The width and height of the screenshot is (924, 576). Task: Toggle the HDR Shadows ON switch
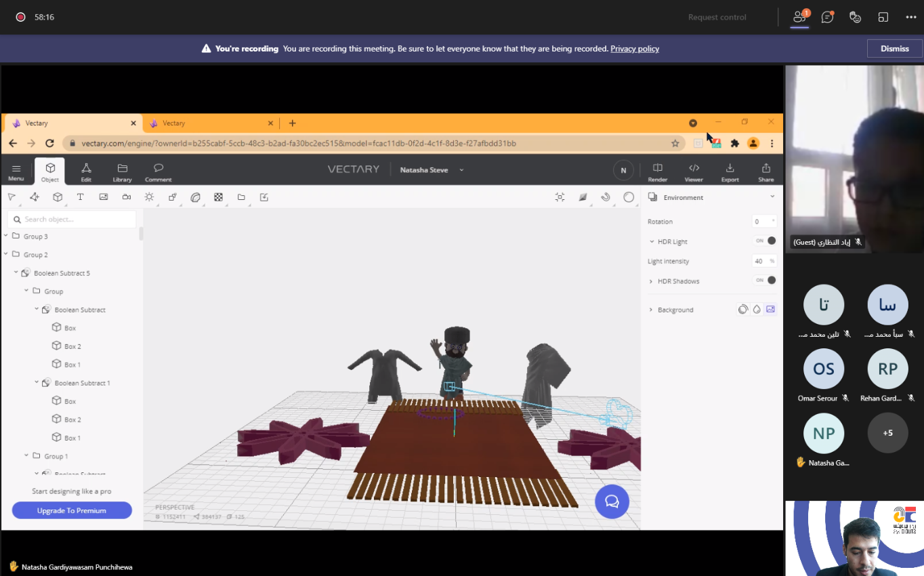tap(765, 280)
